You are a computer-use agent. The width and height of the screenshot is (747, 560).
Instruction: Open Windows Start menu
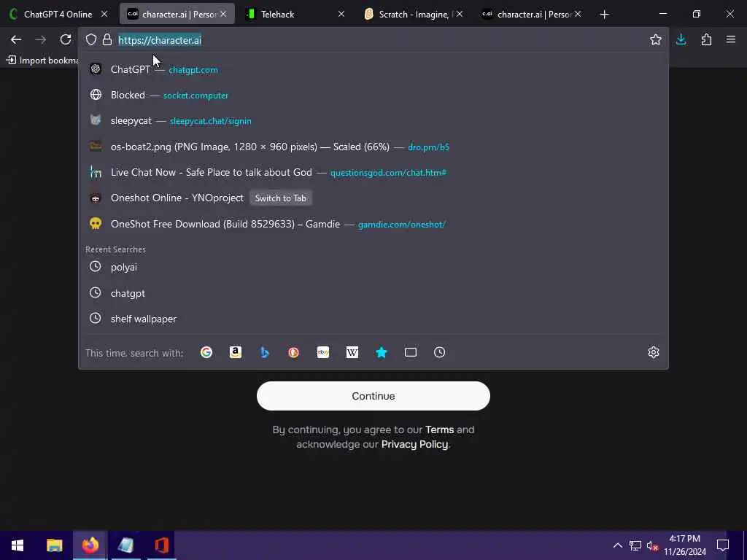18,545
